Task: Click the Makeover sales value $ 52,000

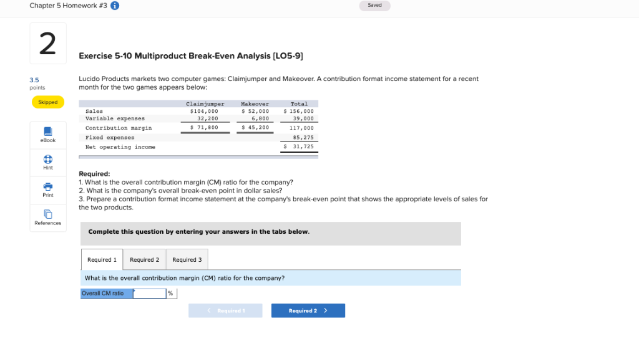Action: pos(255,111)
